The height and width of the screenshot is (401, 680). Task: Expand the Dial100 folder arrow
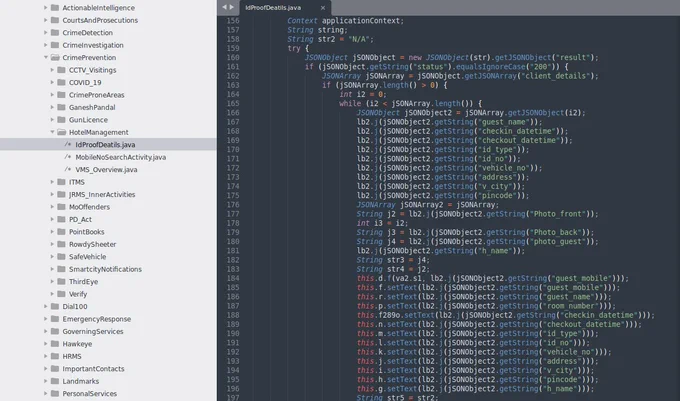(46, 306)
